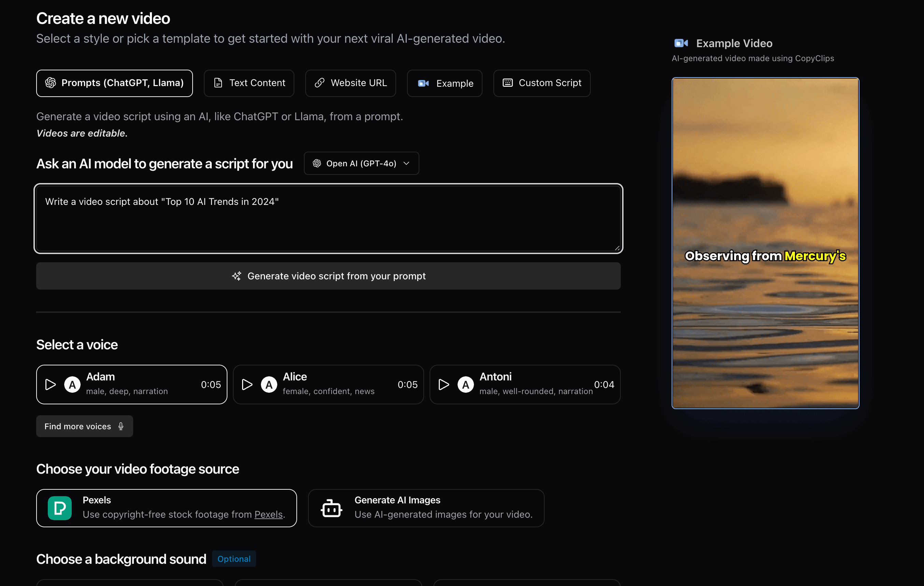This screenshot has height=586, width=924.
Task: Play the Adam voice preview
Action: click(x=51, y=384)
